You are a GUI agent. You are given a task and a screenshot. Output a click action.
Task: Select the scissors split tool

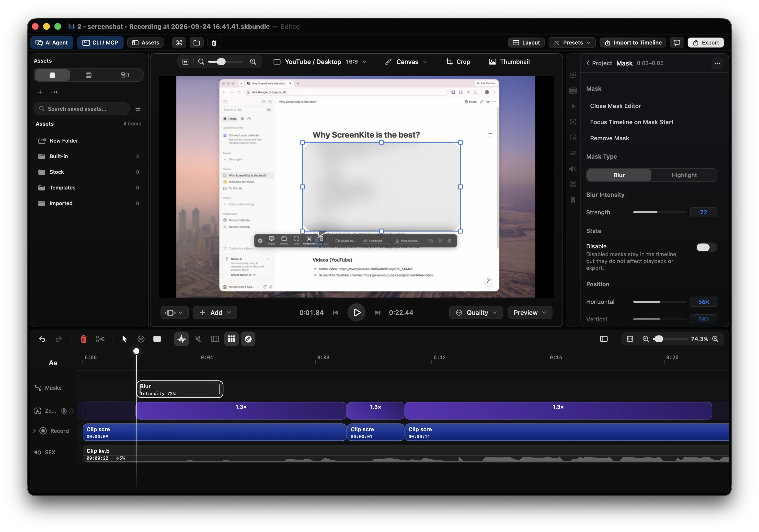click(100, 339)
